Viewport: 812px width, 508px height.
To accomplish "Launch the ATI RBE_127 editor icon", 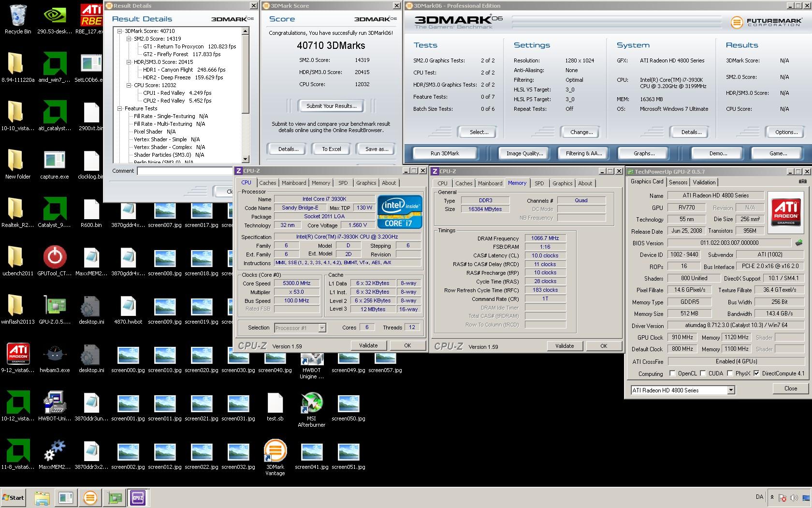I will (x=91, y=19).
